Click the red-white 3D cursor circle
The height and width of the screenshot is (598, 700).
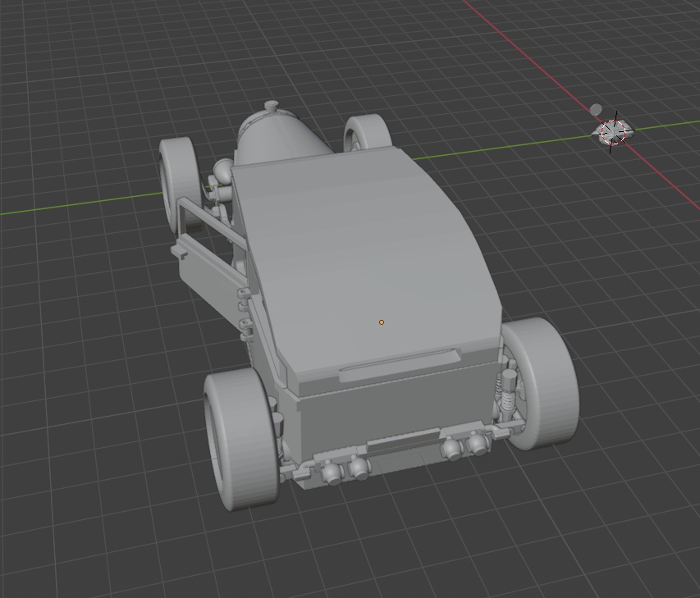coord(612,132)
